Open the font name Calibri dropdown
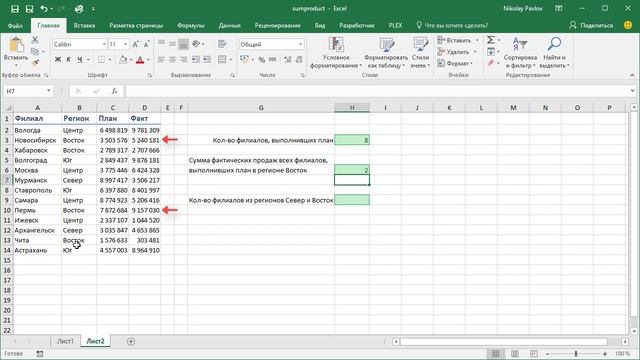 pos(104,44)
